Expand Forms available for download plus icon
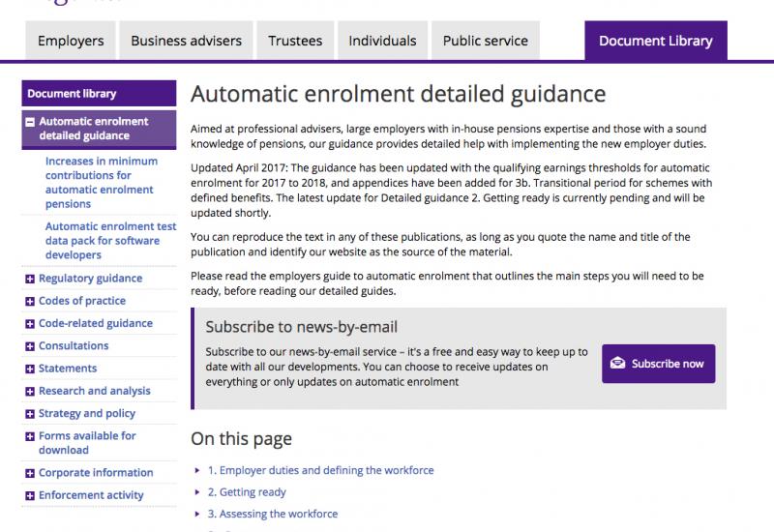Image resolution: width=774 pixels, height=532 pixels. pos(30,437)
